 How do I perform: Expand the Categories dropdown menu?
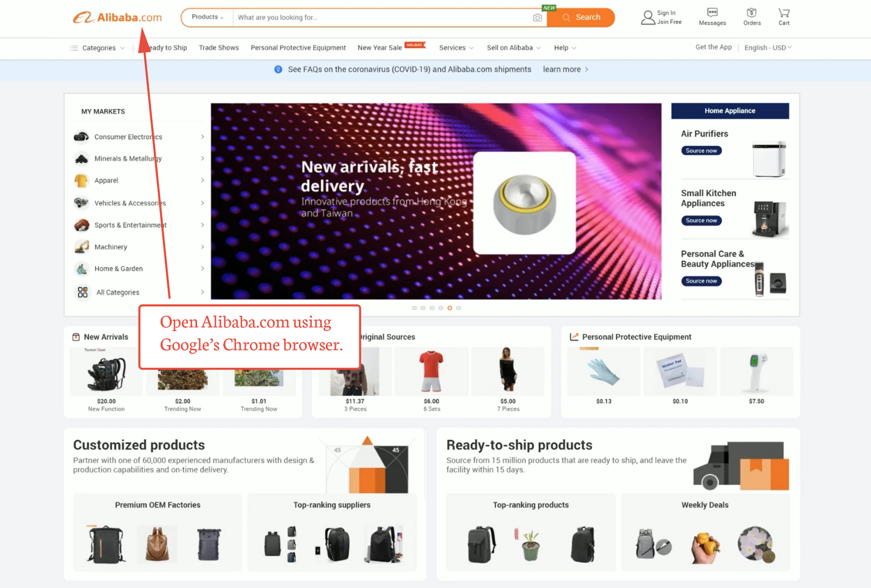pyautogui.click(x=97, y=48)
